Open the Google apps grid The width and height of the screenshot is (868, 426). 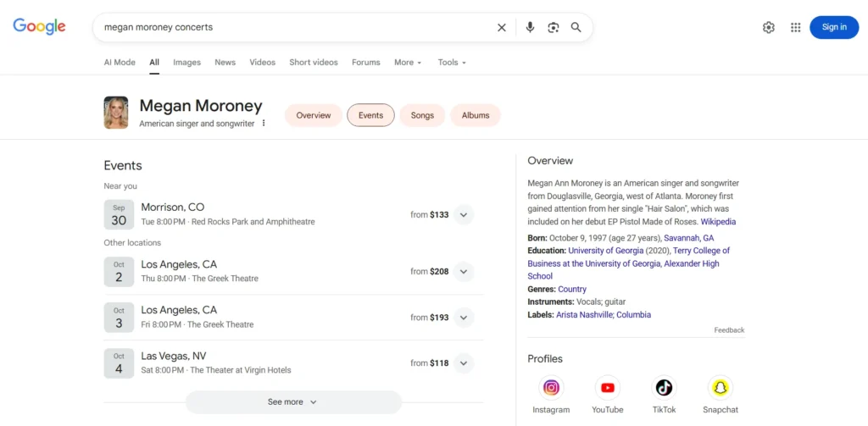795,27
